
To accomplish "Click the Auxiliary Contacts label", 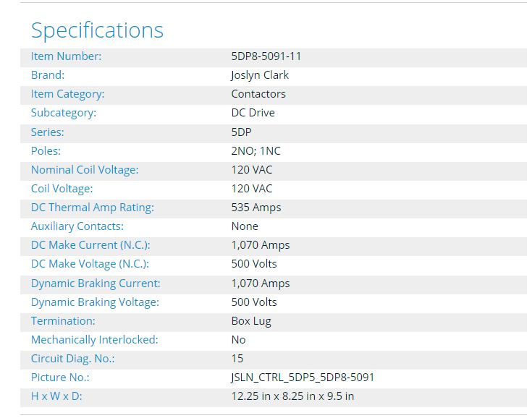I will pyautogui.click(x=77, y=226).
